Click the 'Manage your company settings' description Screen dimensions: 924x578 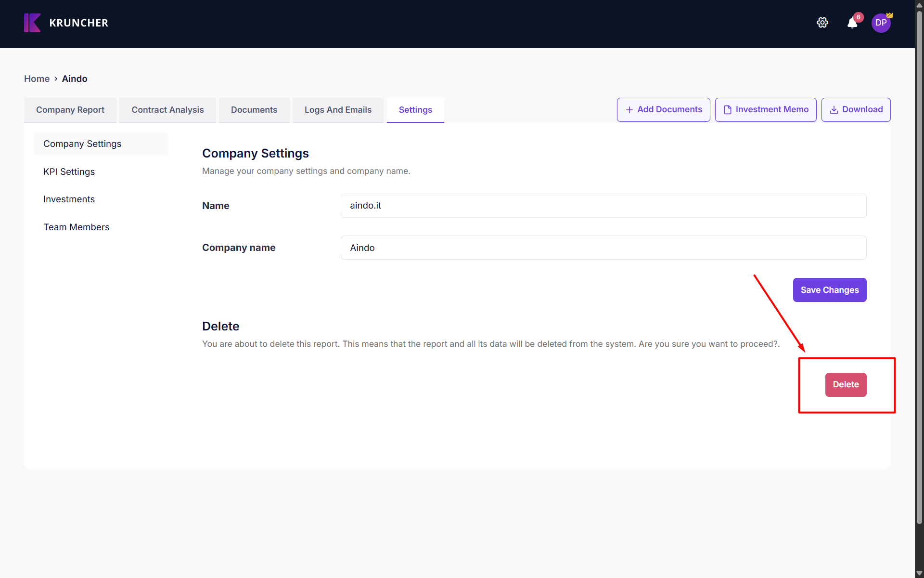[x=306, y=171]
